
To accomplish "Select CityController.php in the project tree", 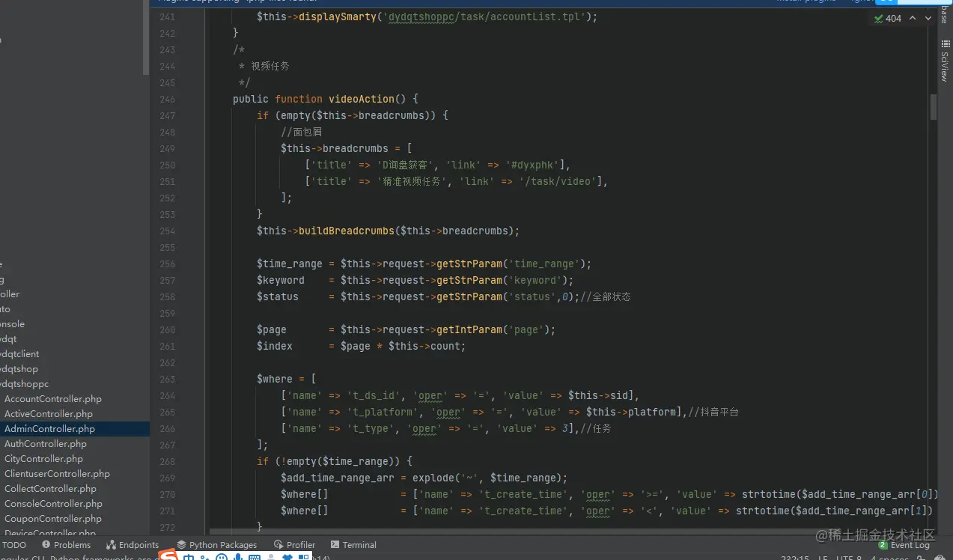I will coord(43,459).
